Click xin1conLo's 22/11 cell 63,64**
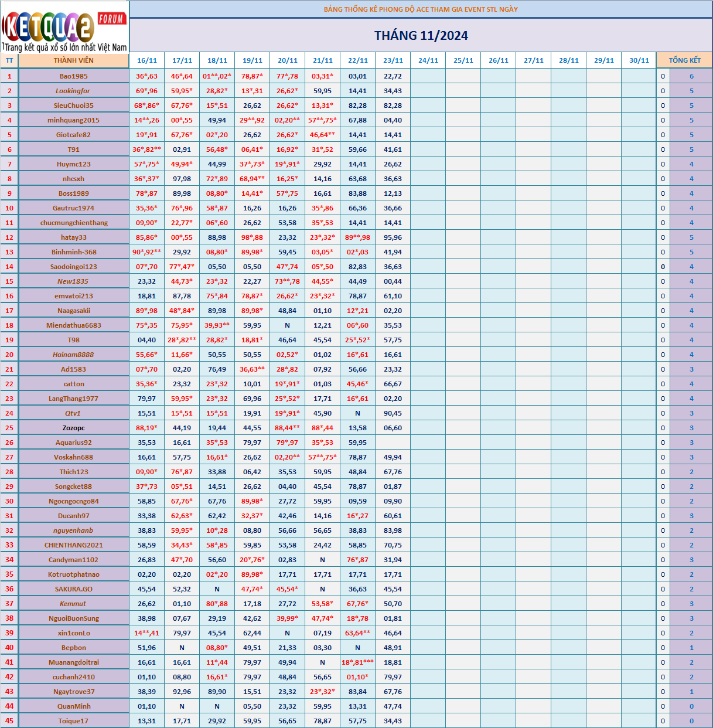 [x=358, y=633]
